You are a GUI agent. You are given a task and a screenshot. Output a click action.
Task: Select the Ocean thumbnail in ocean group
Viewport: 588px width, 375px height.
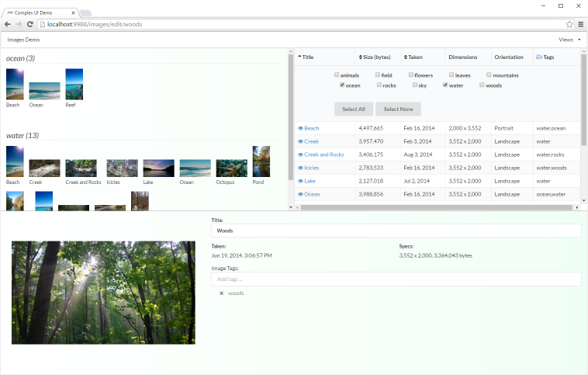click(x=45, y=91)
